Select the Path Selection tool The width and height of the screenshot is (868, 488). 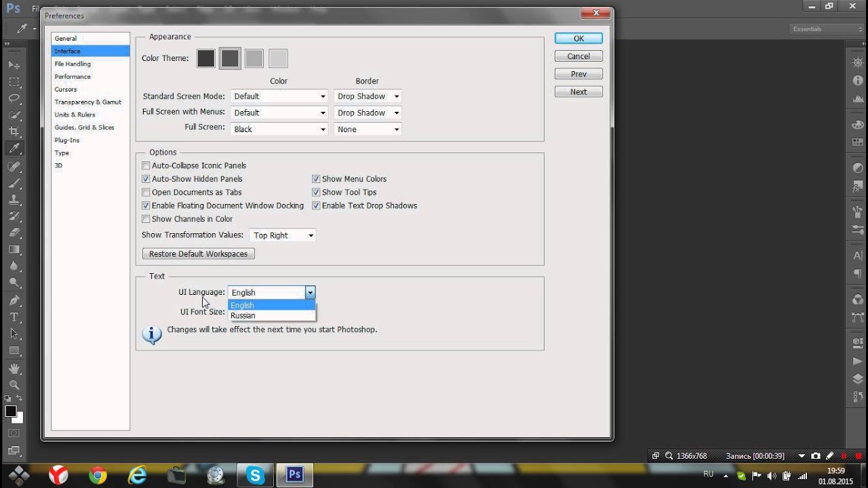[x=14, y=334]
